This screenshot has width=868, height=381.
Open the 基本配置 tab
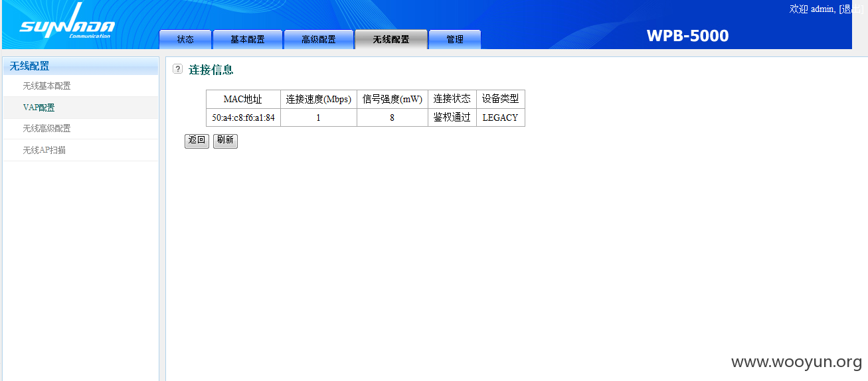click(248, 39)
